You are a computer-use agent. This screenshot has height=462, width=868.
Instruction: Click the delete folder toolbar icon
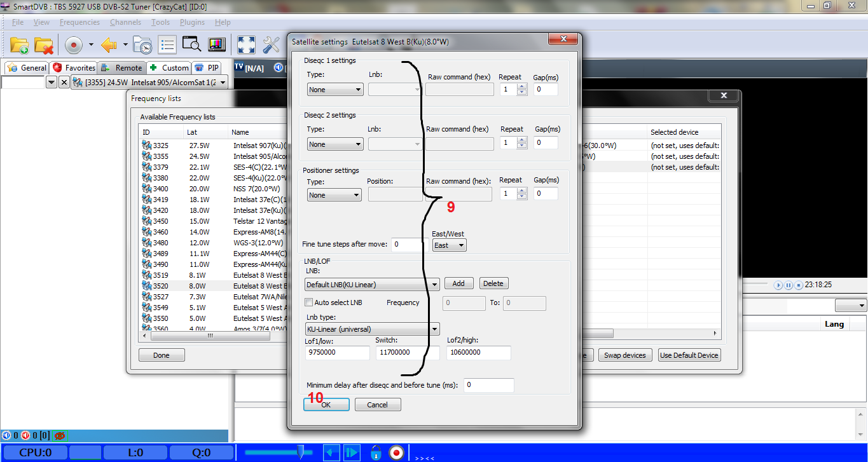click(44, 45)
